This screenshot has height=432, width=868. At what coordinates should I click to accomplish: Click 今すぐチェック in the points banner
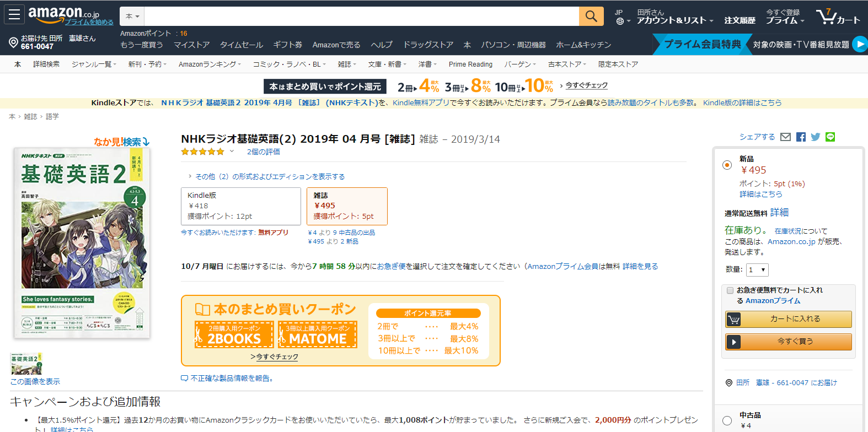click(x=587, y=85)
